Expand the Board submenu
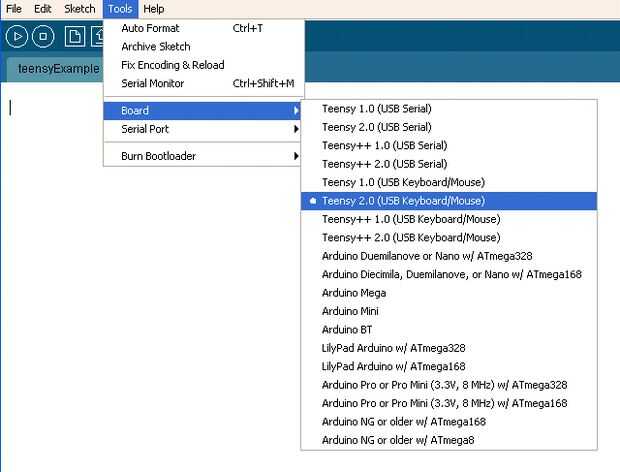620x472 pixels. pos(202,111)
